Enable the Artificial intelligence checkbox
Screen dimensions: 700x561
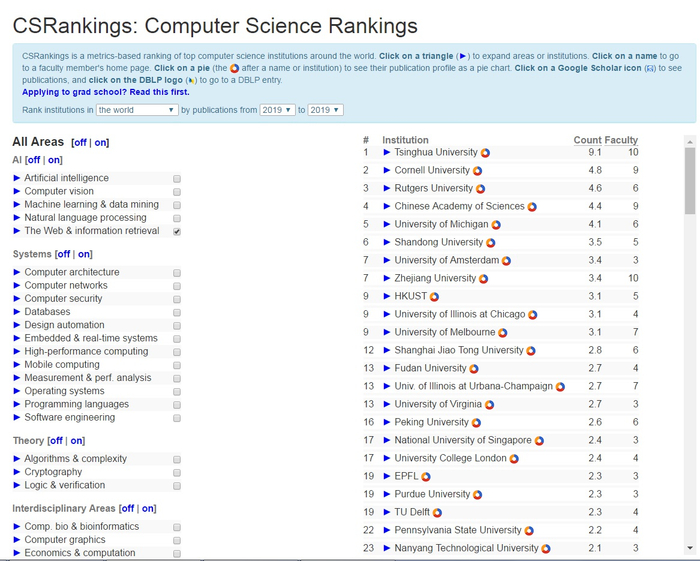(x=177, y=179)
